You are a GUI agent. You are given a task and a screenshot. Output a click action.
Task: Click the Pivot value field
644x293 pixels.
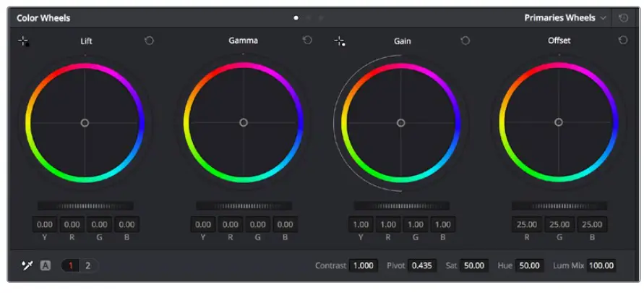click(422, 266)
